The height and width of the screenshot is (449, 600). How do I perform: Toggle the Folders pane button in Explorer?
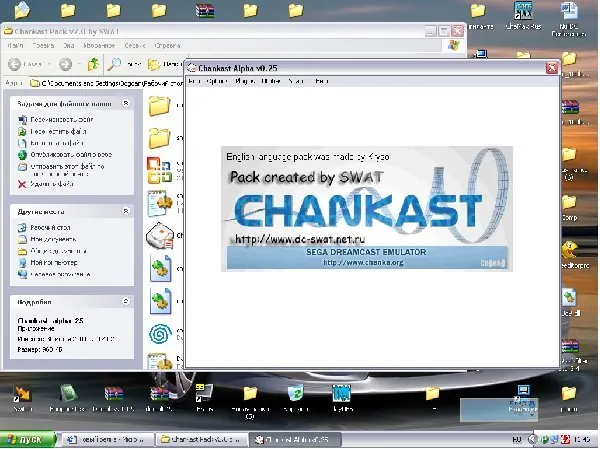point(165,64)
